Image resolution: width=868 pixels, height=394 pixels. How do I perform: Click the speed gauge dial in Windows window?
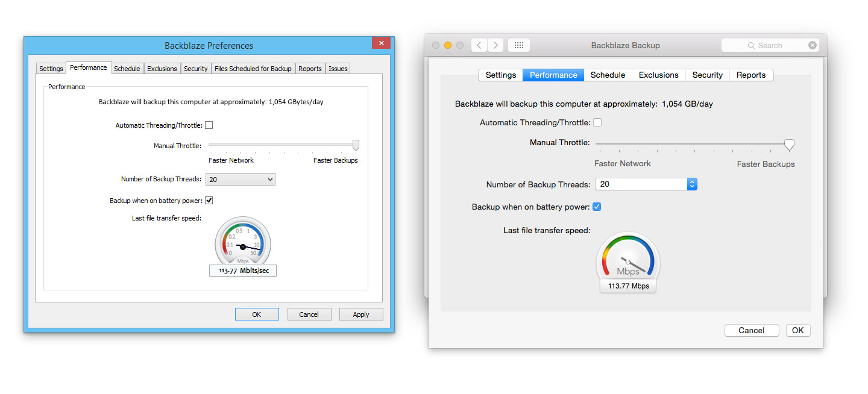click(x=243, y=242)
